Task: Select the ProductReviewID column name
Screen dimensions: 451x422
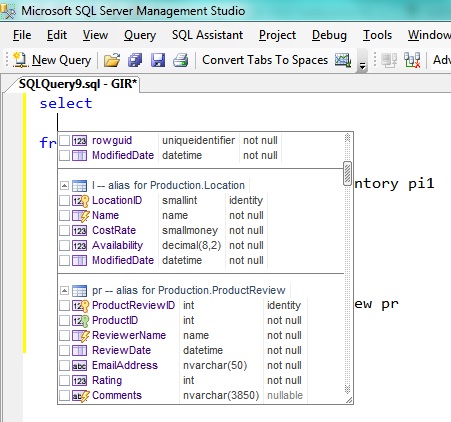Action: 133,305
